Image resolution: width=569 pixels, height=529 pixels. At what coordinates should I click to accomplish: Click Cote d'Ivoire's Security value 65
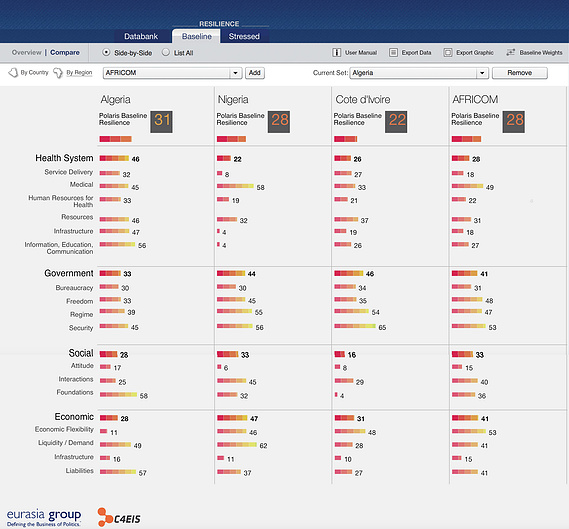(382, 328)
